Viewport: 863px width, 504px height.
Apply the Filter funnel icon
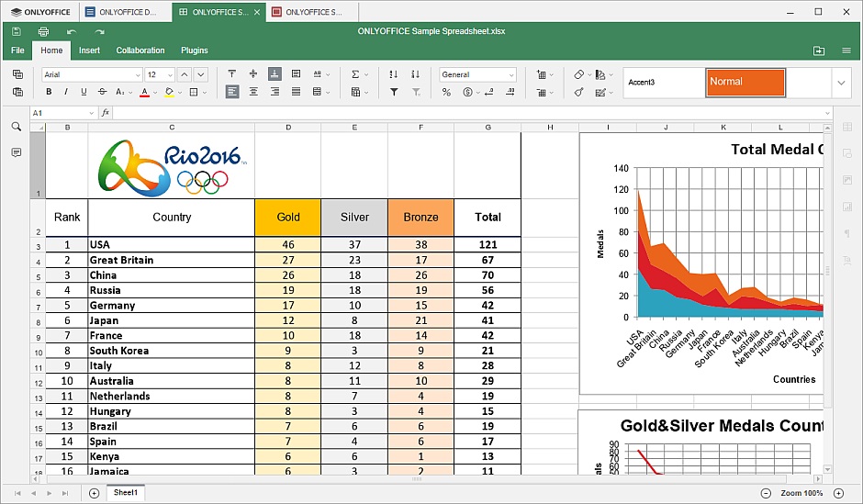click(x=394, y=92)
